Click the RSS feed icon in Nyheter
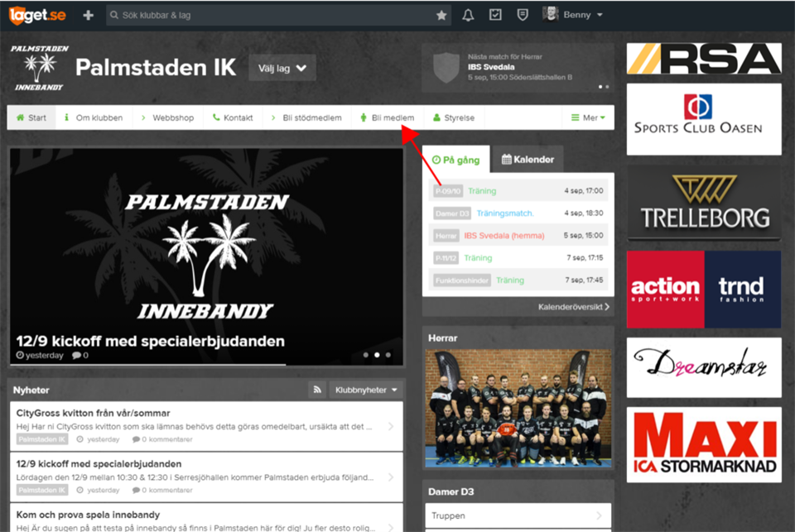 pyautogui.click(x=316, y=390)
